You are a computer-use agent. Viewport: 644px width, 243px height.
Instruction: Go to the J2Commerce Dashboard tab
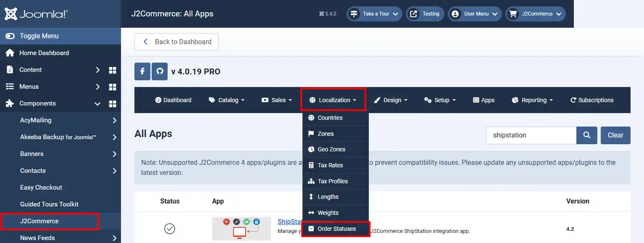tap(173, 100)
